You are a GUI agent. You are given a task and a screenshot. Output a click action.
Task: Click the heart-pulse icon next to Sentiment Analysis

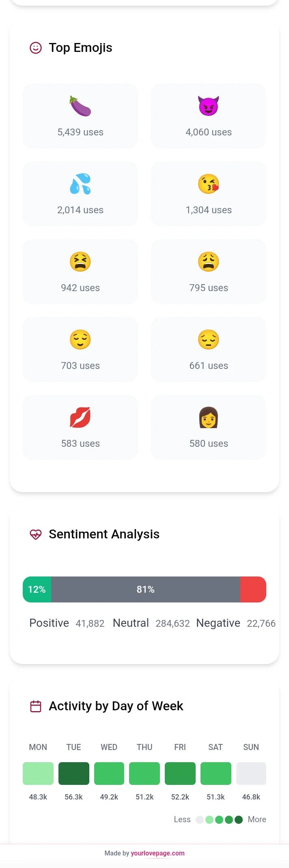coord(36,534)
